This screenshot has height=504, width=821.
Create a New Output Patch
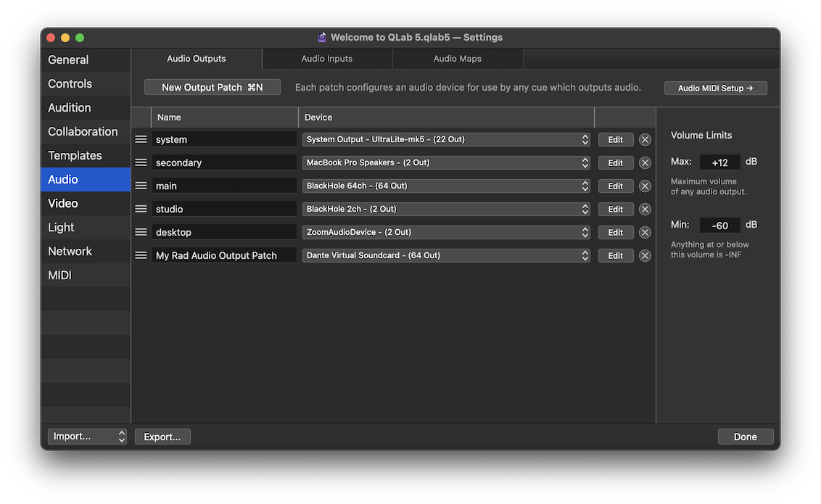(212, 86)
